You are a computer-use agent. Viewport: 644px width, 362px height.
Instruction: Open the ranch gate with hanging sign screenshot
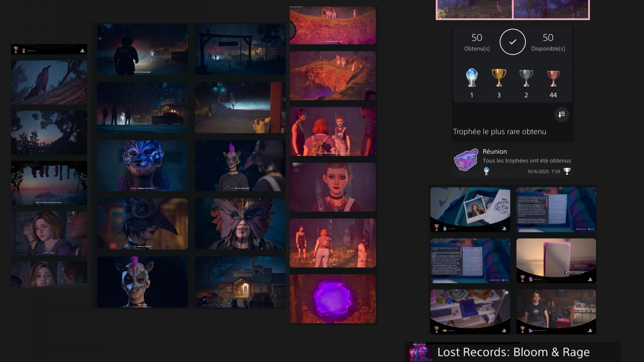(x=240, y=49)
